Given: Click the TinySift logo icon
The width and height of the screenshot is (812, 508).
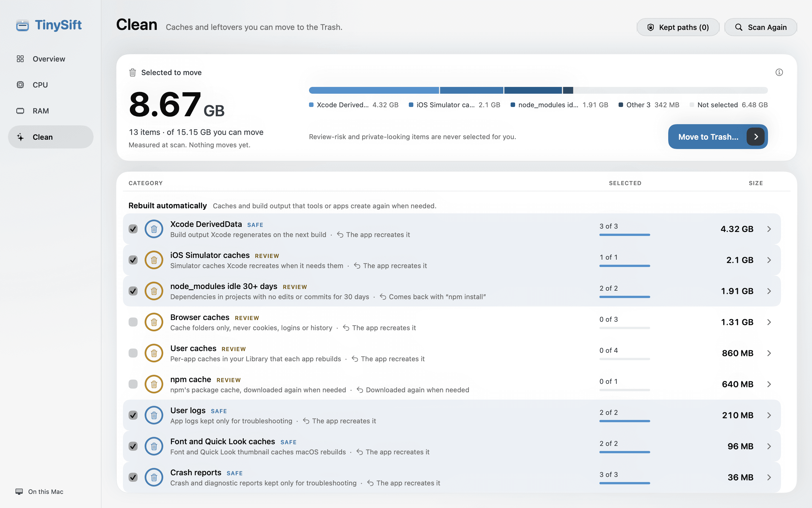Looking at the screenshot, I should point(23,25).
